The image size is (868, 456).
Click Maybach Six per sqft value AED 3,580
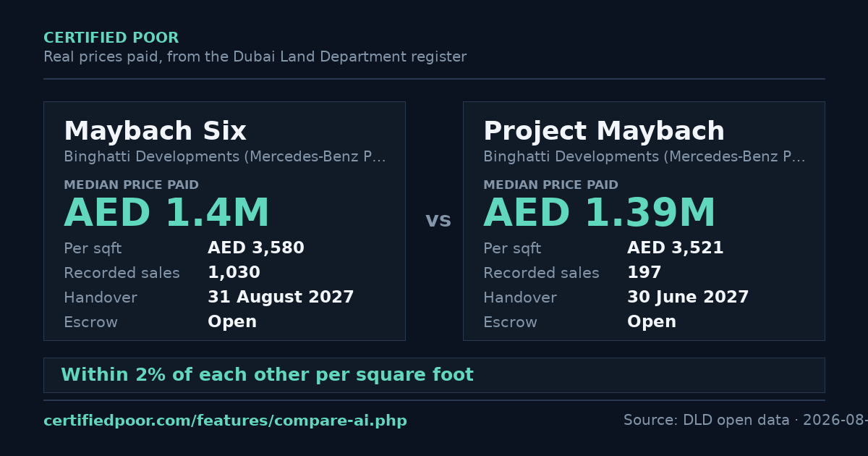pyautogui.click(x=256, y=248)
